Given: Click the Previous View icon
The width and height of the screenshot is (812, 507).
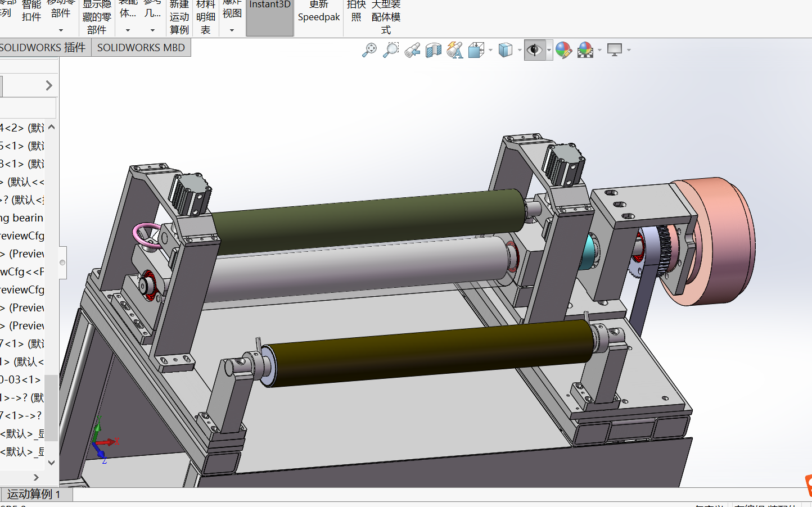Looking at the screenshot, I should pos(412,50).
